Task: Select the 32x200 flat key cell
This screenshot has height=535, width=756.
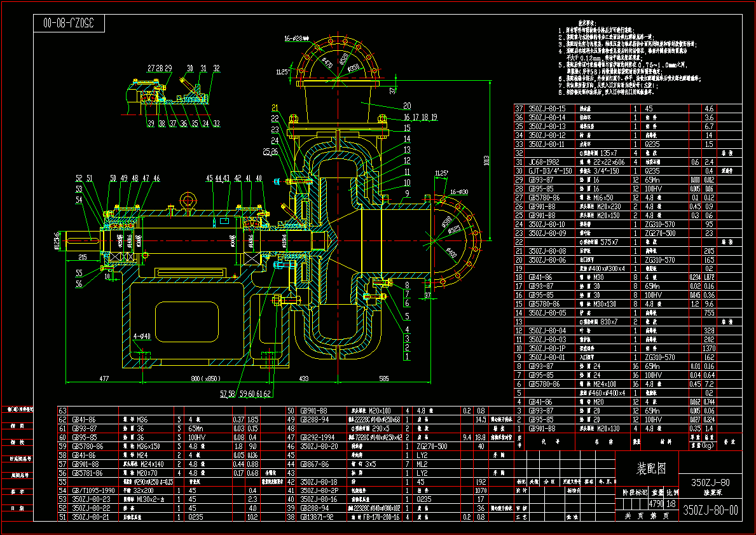Action: 139,490
